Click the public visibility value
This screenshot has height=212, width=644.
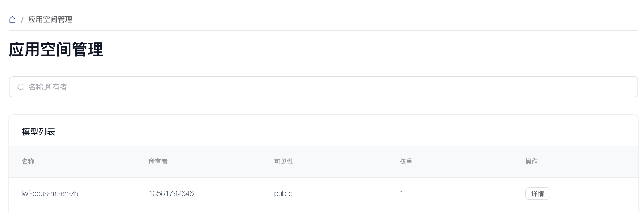coord(283,193)
